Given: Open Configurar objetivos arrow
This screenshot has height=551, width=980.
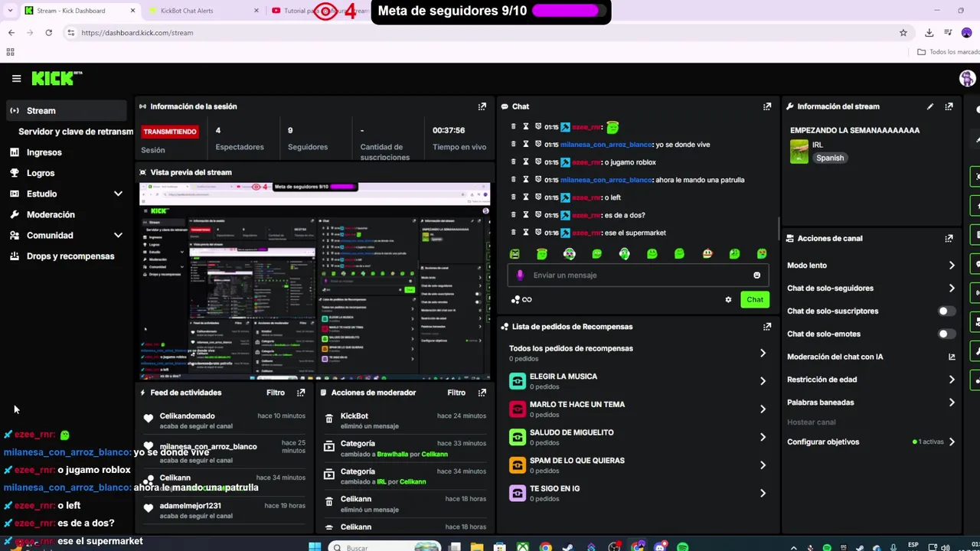Looking at the screenshot, I should coord(952,442).
